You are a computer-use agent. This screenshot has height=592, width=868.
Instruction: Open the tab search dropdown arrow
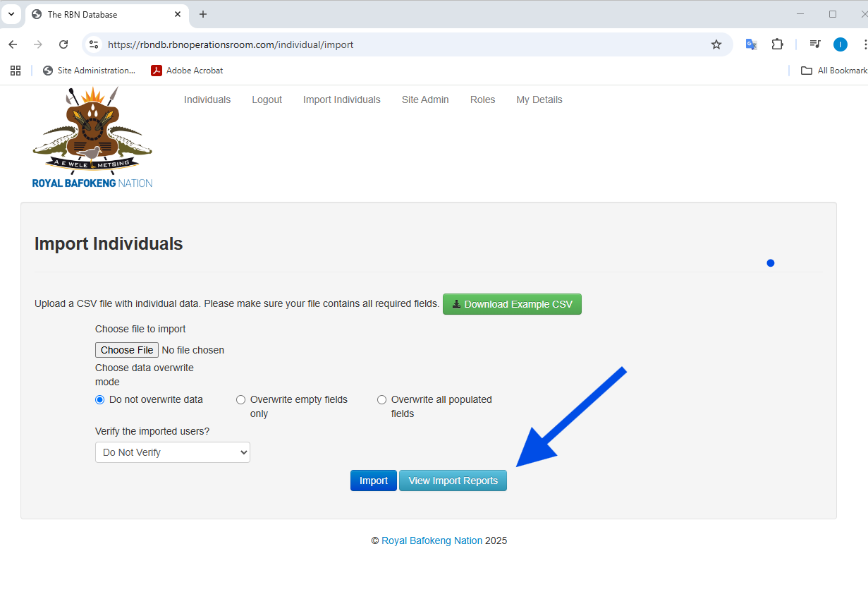tap(11, 14)
